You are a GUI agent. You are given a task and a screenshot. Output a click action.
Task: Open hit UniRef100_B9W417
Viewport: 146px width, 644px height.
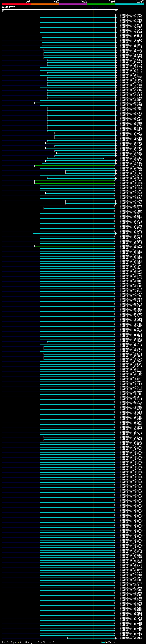pyautogui.click(x=131, y=233)
